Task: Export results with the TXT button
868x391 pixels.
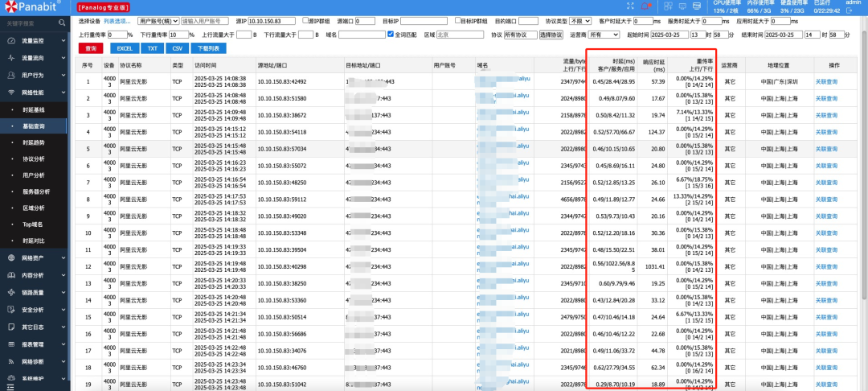Action: pos(152,48)
